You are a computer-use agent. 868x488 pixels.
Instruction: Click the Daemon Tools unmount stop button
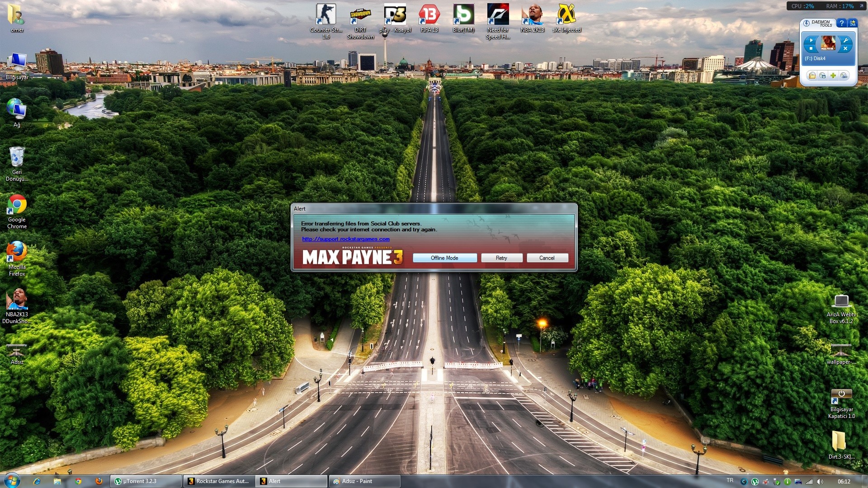811,48
